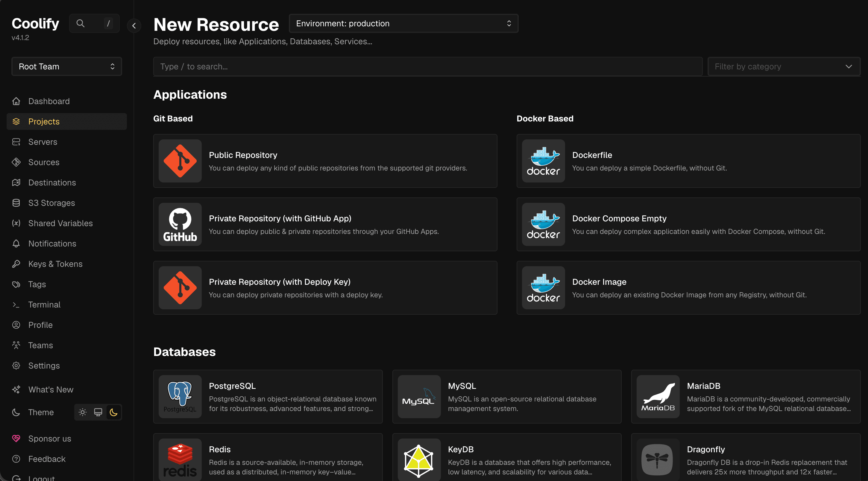Viewport: 868px width, 481px height.
Task: Click the slash shortcut key badge
Action: point(108,23)
